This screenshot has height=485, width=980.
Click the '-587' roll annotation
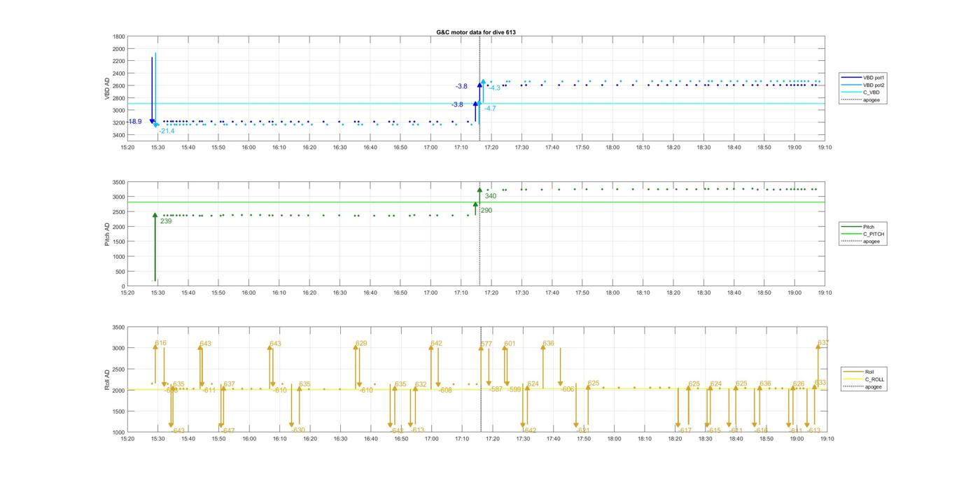click(496, 389)
